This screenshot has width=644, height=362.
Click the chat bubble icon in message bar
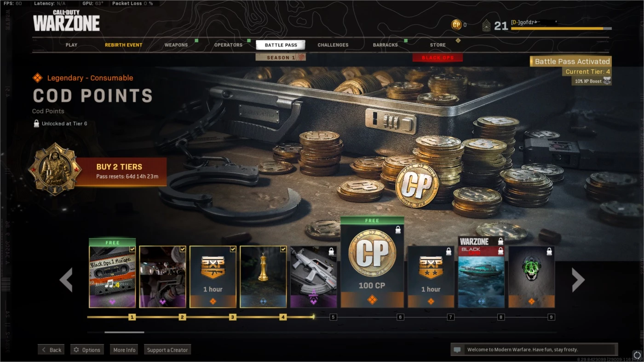tap(457, 350)
